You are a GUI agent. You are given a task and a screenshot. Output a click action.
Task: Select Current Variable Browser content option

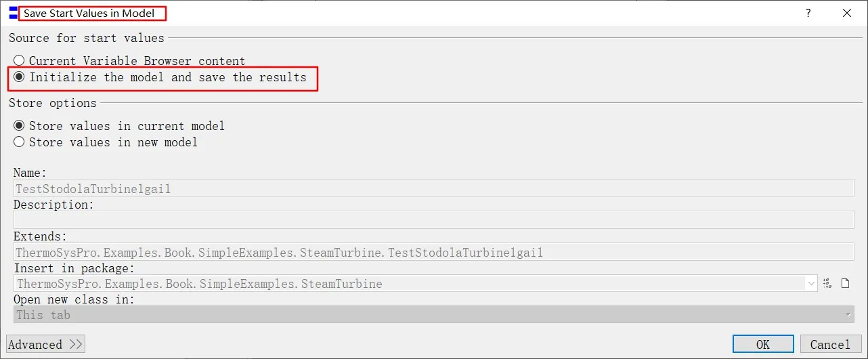tap(19, 61)
